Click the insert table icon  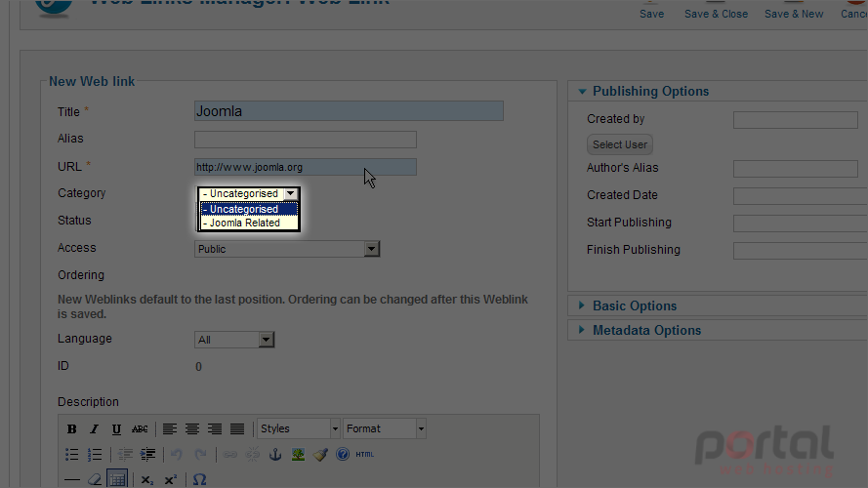tap(117, 479)
